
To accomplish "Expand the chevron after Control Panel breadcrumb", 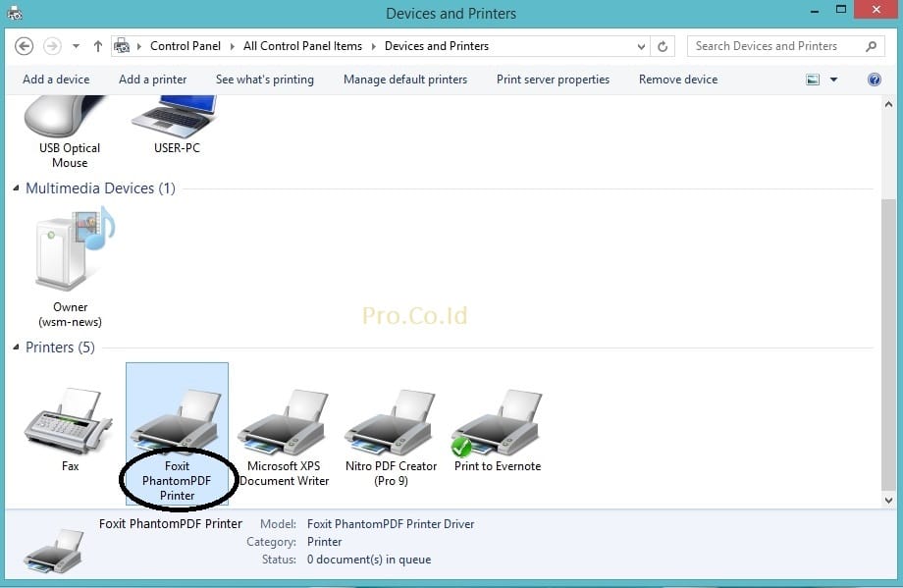I will [x=232, y=46].
